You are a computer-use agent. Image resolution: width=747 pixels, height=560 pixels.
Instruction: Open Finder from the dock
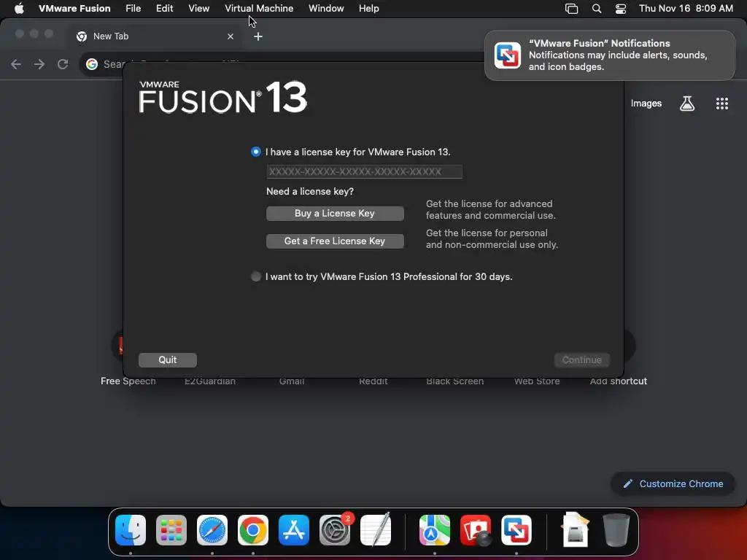(131, 530)
